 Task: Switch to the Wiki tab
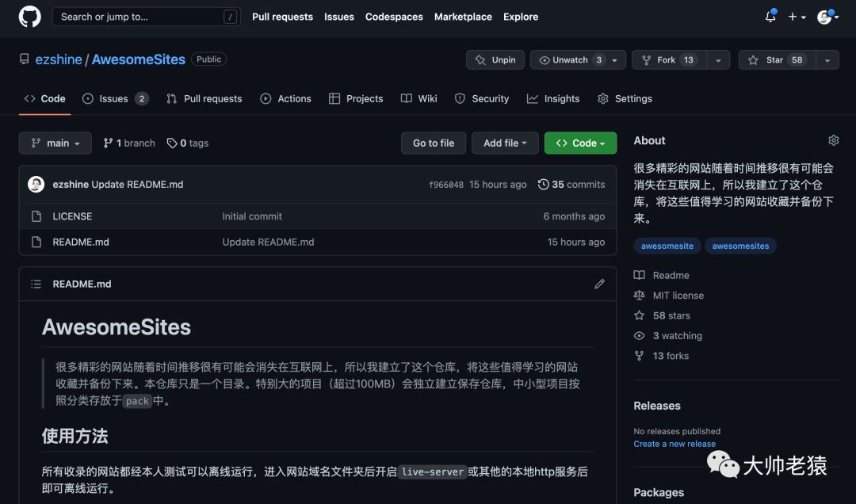[418, 99]
